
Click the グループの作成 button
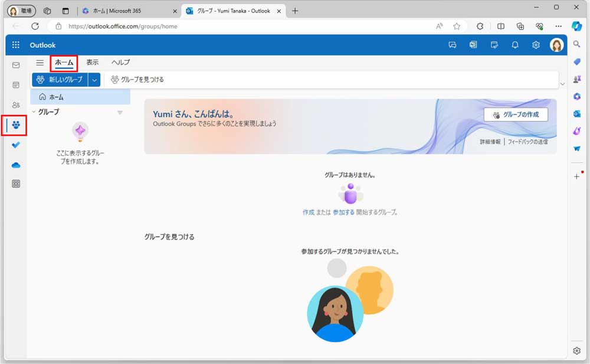click(x=516, y=114)
